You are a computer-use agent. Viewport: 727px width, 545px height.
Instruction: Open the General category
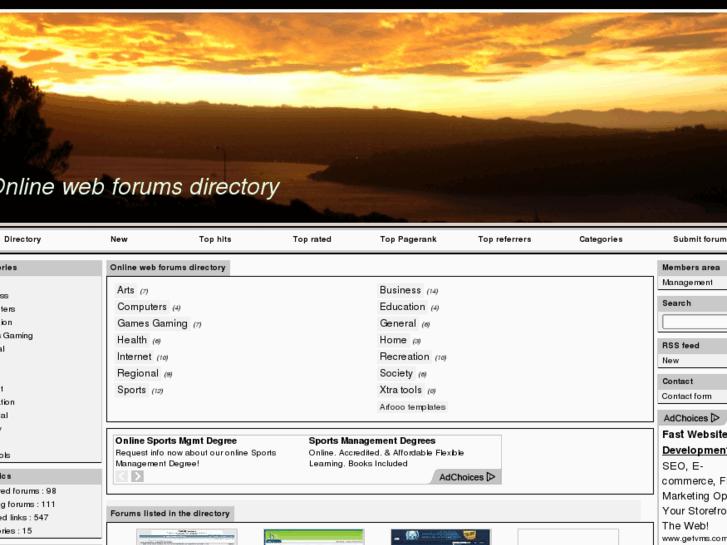click(398, 324)
